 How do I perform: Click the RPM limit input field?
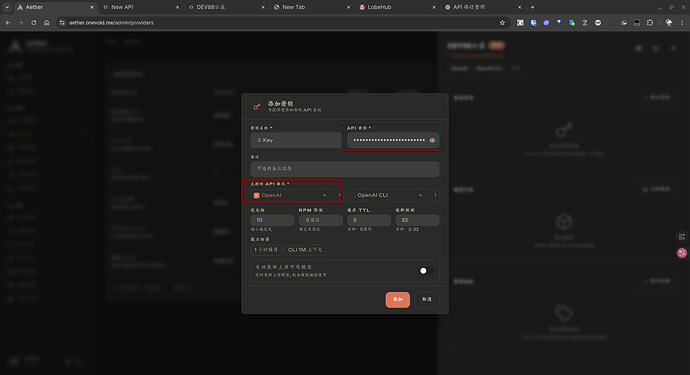[320, 220]
